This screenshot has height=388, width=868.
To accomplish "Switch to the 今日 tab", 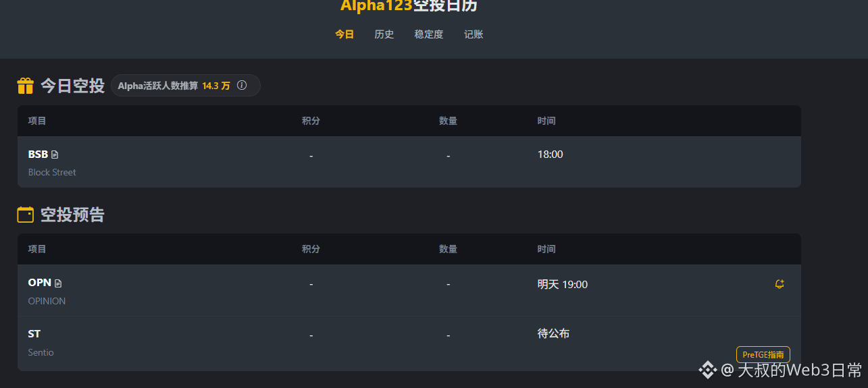I will tap(344, 34).
